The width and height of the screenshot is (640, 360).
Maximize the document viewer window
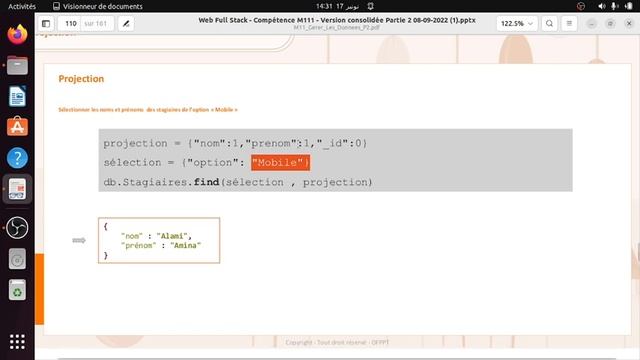610,24
